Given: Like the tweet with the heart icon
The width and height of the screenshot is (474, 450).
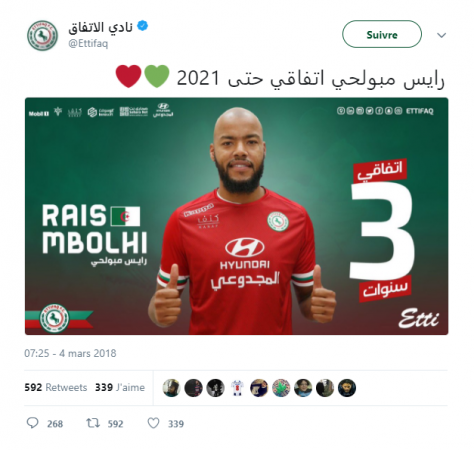Looking at the screenshot, I should pyautogui.click(x=153, y=423).
